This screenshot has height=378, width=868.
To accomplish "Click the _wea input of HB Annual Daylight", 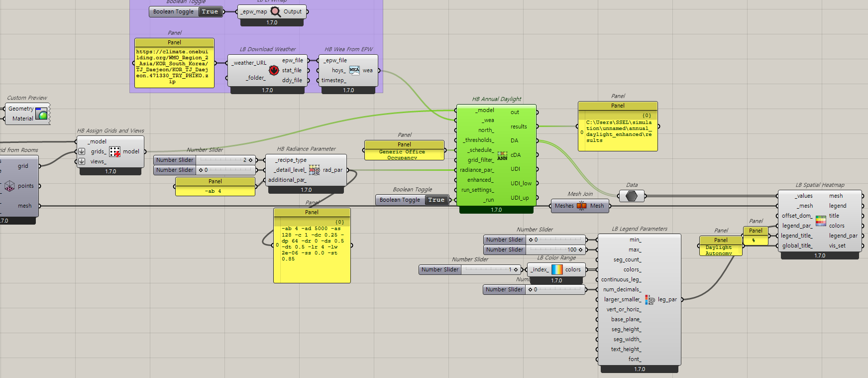I will (x=488, y=121).
